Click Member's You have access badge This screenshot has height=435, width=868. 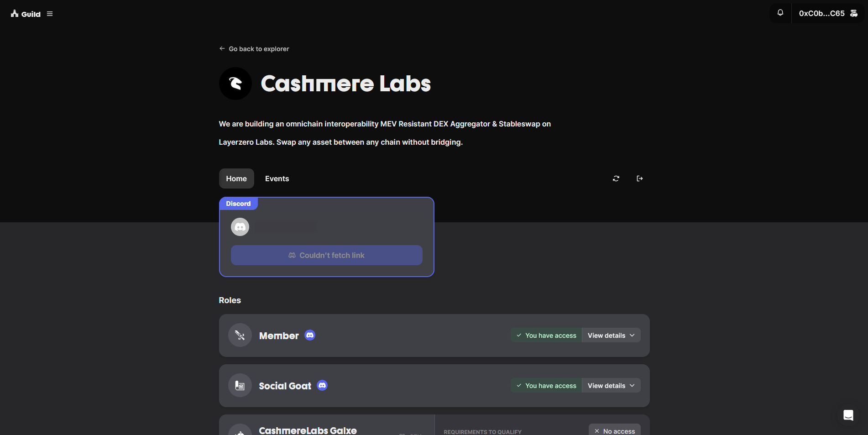point(546,335)
